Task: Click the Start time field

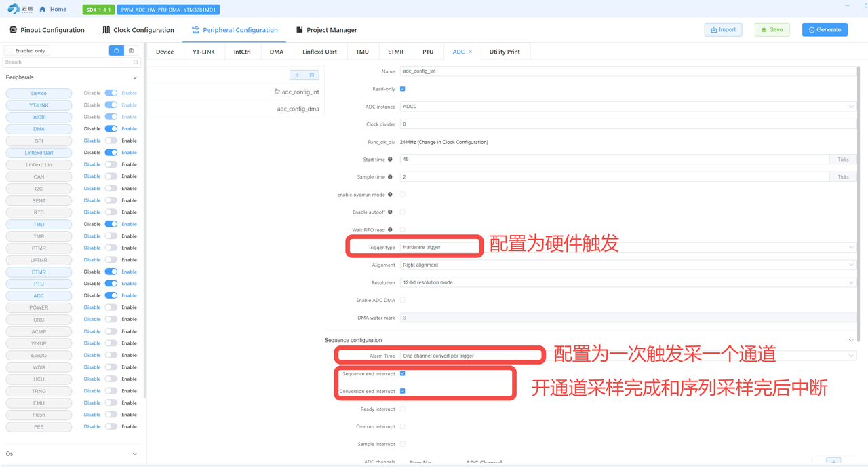Action: point(614,160)
